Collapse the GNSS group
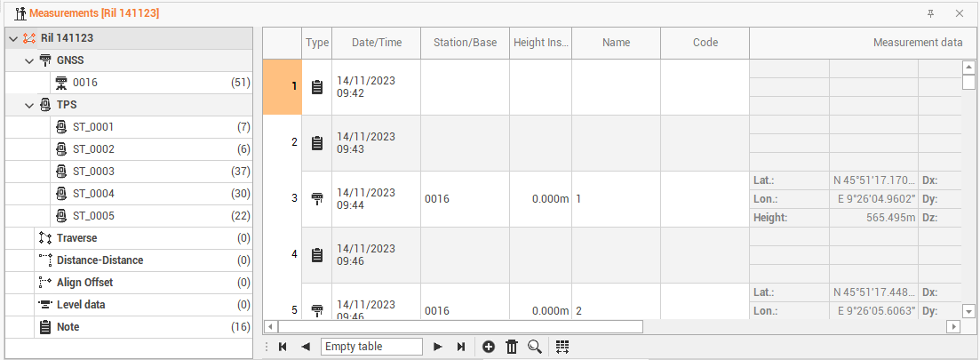980x360 pixels. (29, 60)
